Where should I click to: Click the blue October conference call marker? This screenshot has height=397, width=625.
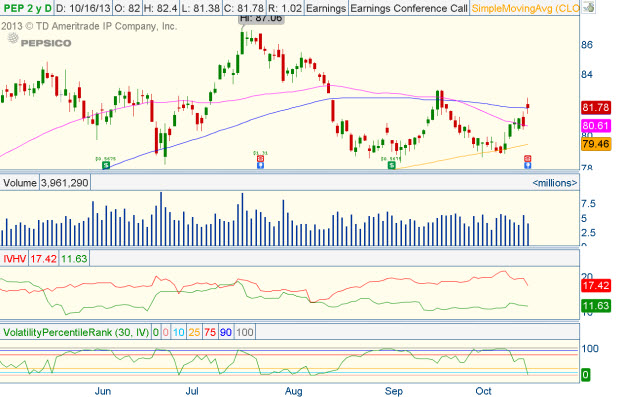[527, 165]
